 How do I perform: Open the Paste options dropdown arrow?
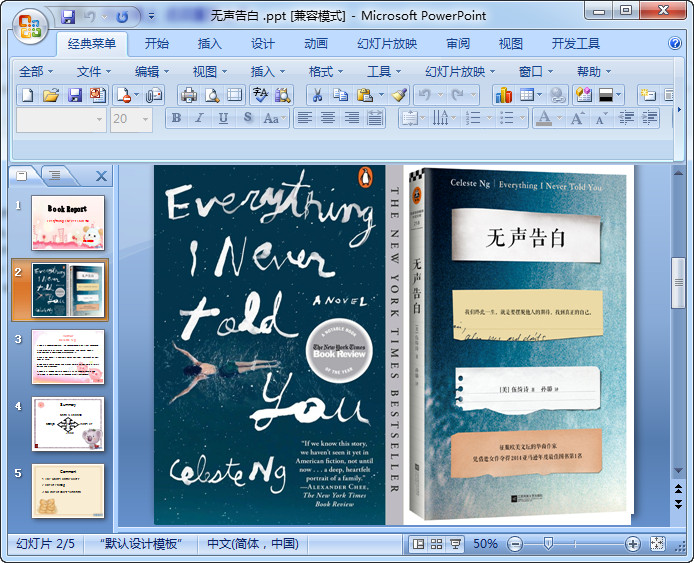(x=381, y=95)
